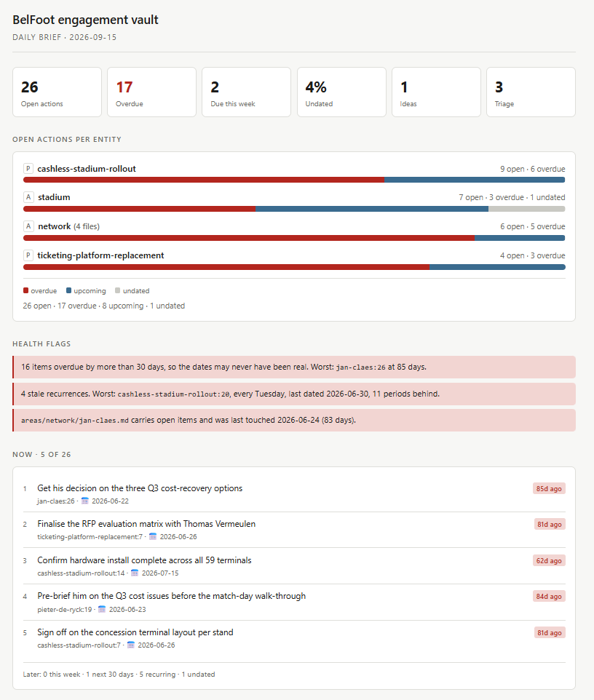Click 81d ago badge on concession layout row
The width and height of the screenshot is (594, 700).
point(550,632)
